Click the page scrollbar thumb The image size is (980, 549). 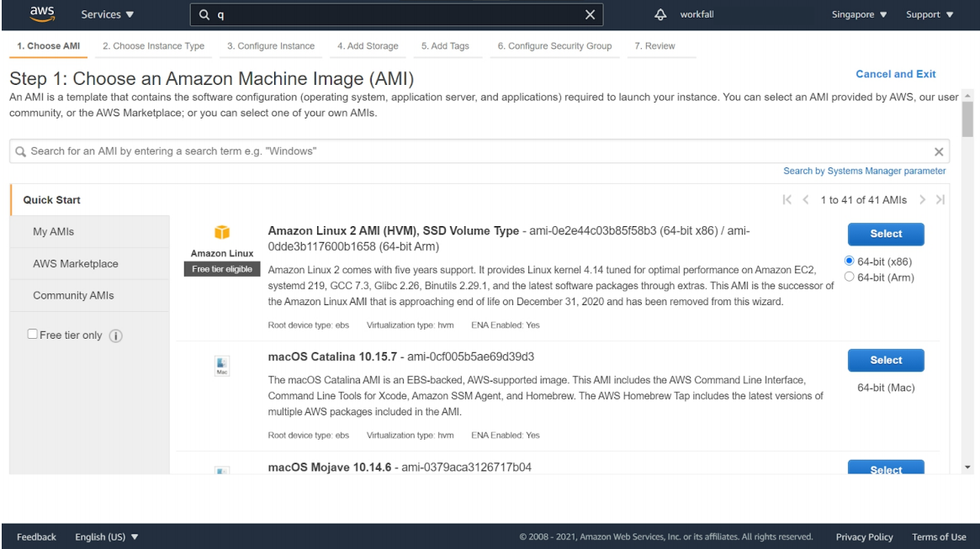pos(967,119)
